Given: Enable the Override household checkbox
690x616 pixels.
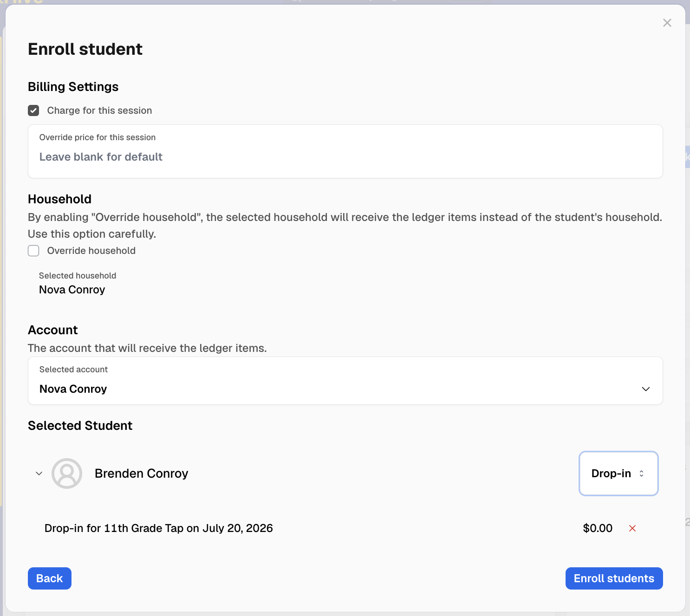Looking at the screenshot, I should (33, 251).
